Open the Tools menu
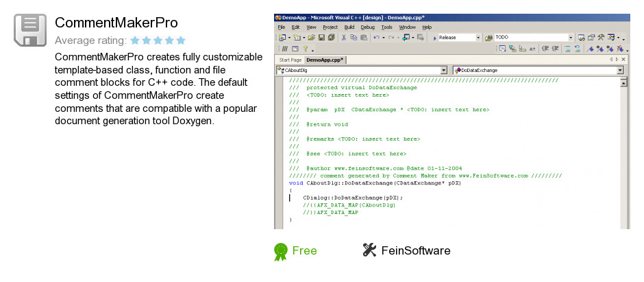Image resolution: width=644 pixels, height=282 pixels. point(386,27)
